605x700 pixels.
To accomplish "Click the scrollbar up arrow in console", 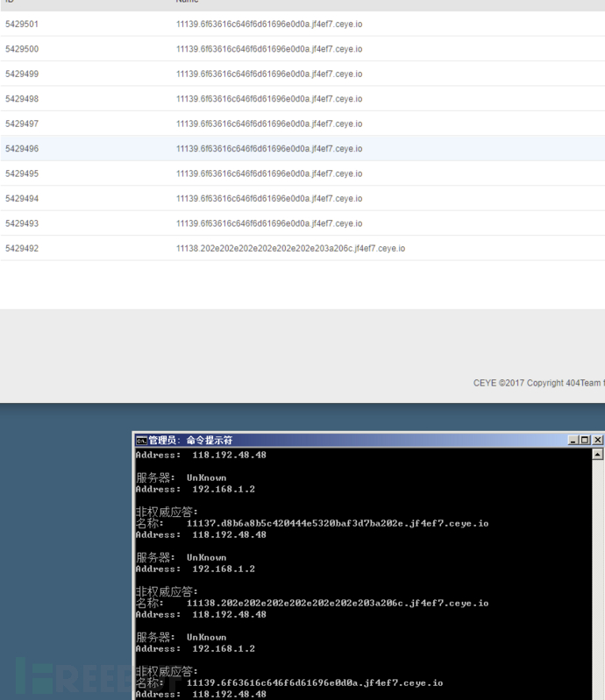I will [x=597, y=455].
